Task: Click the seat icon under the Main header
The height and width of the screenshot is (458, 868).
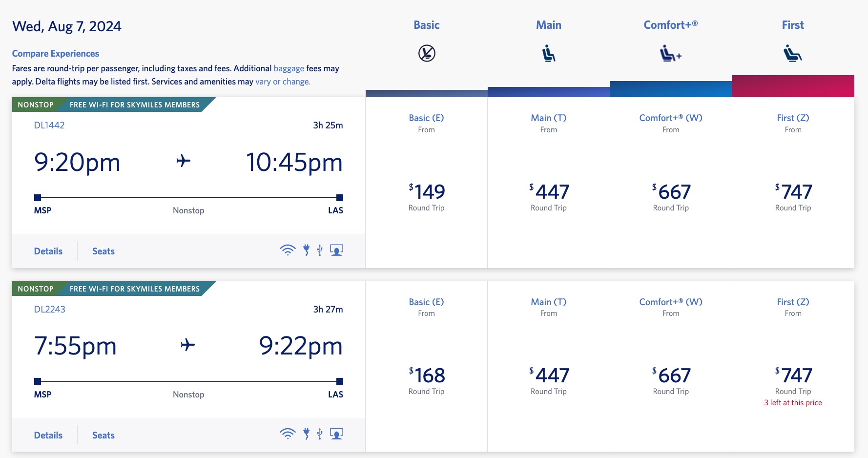Action: click(x=548, y=53)
